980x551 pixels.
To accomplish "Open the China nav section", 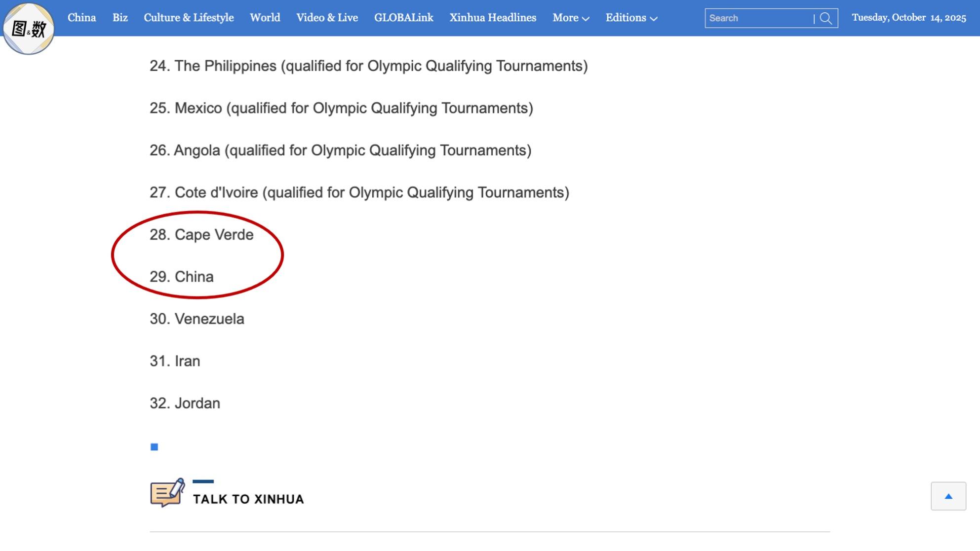I will pos(82,18).
